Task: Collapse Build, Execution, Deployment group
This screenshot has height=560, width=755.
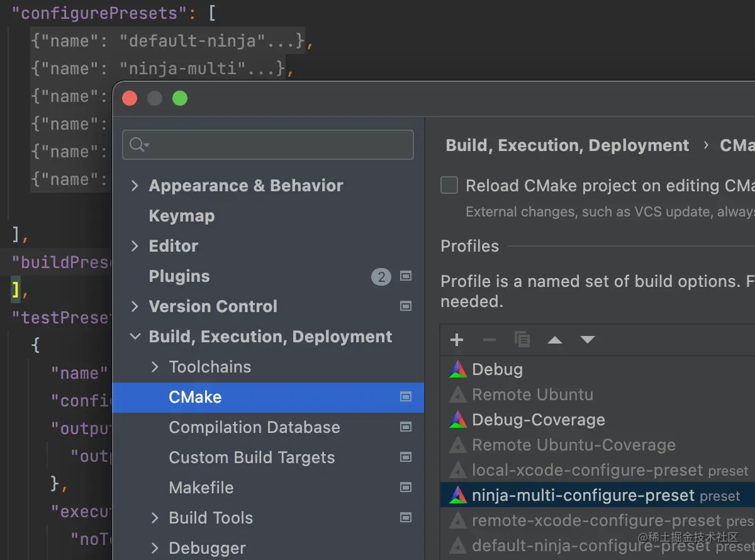Action: [135, 337]
